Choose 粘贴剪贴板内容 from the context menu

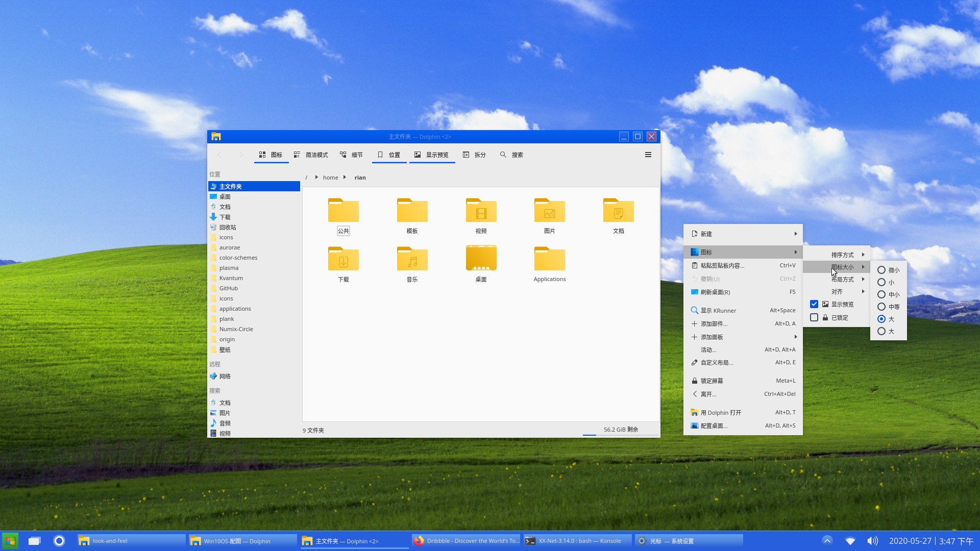[x=743, y=265]
